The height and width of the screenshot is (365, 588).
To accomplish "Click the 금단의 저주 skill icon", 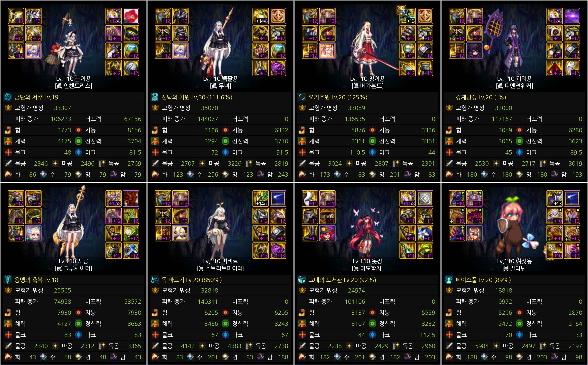I will coord(8,97).
